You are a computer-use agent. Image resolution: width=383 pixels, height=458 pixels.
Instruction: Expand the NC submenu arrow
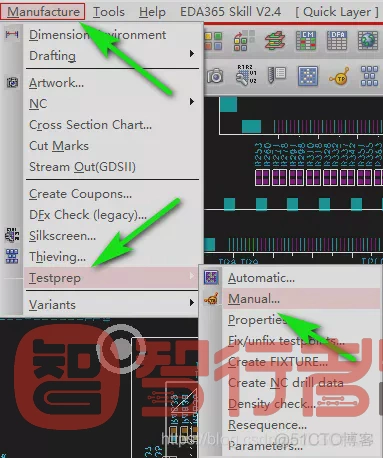click(x=192, y=101)
